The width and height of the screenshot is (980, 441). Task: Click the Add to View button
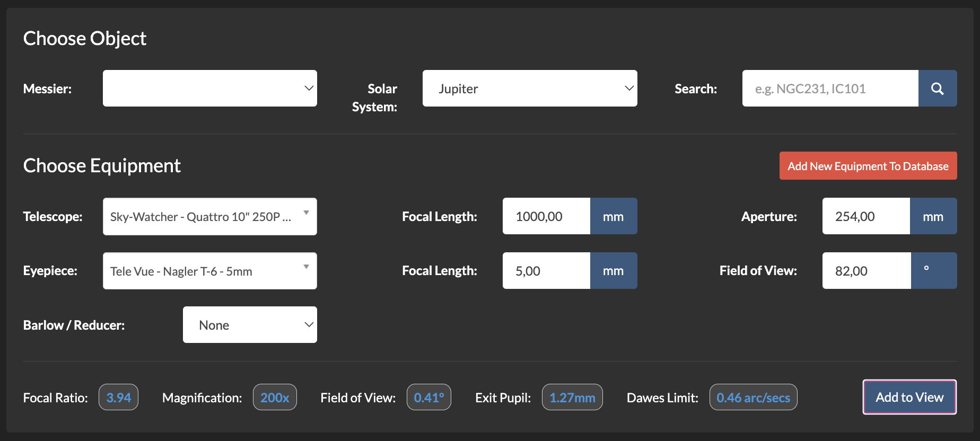[x=909, y=397]
